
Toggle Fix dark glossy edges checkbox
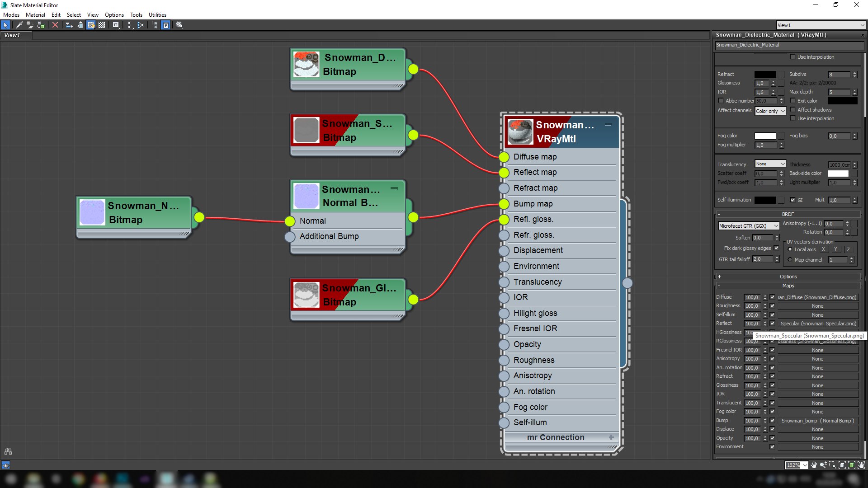point(777,248)
